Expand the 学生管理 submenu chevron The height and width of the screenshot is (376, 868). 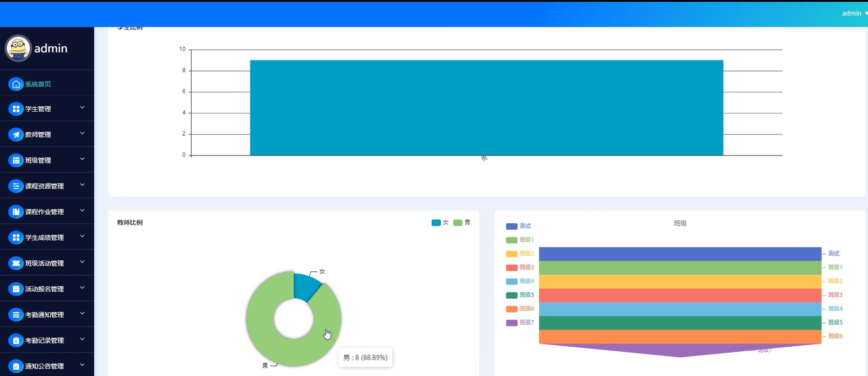coord(82,107)
